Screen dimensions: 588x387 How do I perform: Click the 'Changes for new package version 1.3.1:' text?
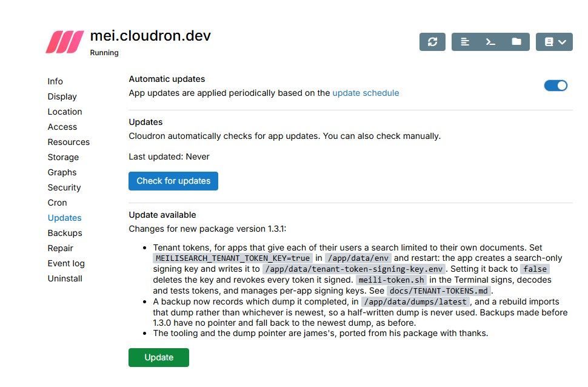pos(207,229)
